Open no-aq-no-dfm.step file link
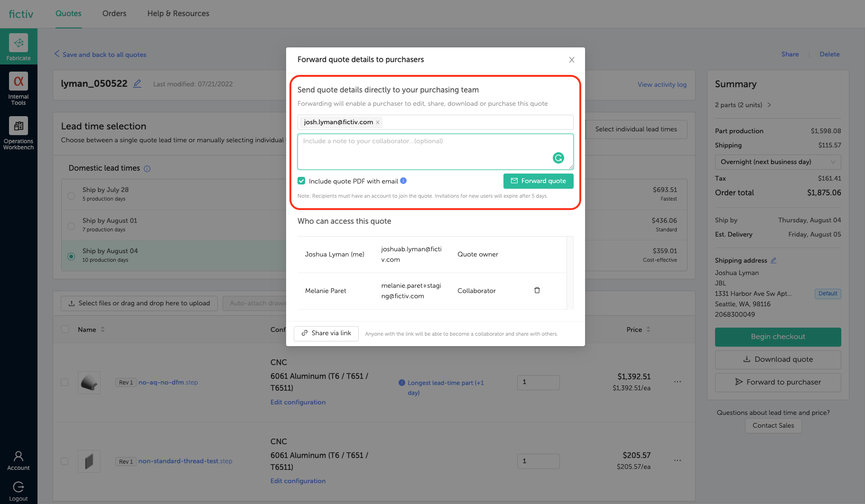 point(168,382)
